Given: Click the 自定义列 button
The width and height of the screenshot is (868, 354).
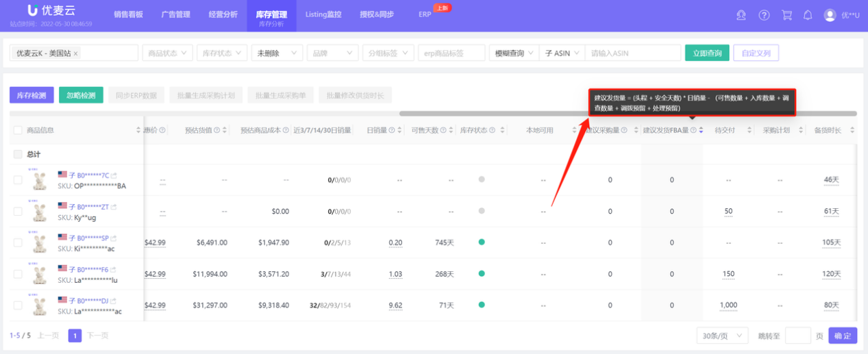Looking at the screenshot, I should point(756,53).
